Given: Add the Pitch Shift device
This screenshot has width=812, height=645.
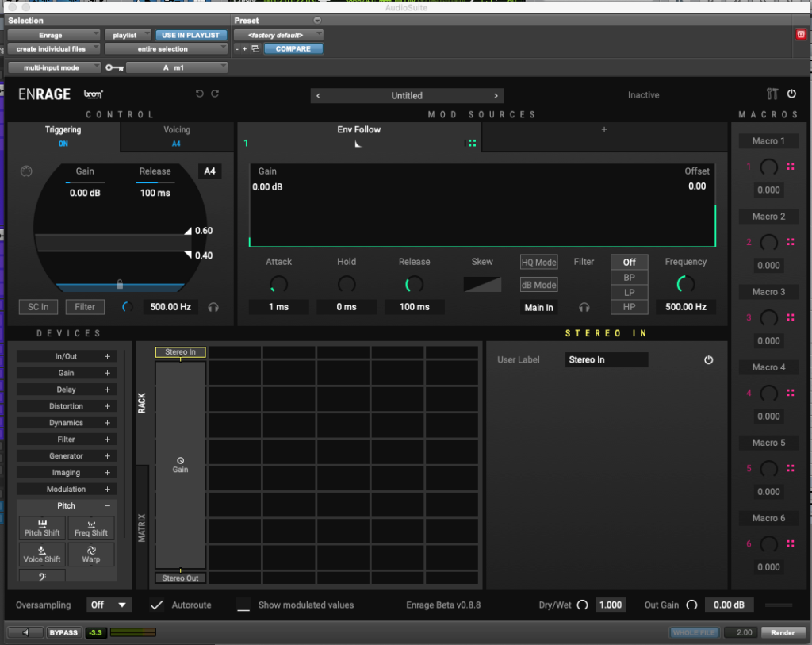Looking at the screenshot, I should click(x=42, y=528).
